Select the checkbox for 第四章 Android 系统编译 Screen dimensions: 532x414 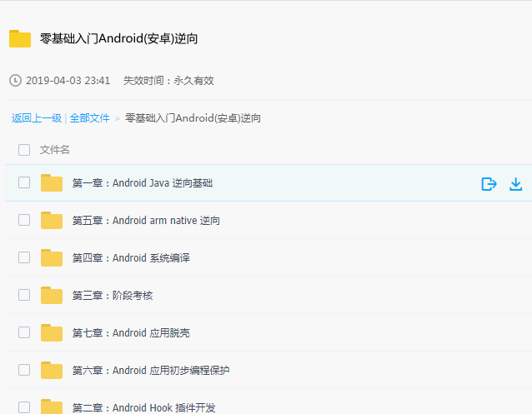24,257
